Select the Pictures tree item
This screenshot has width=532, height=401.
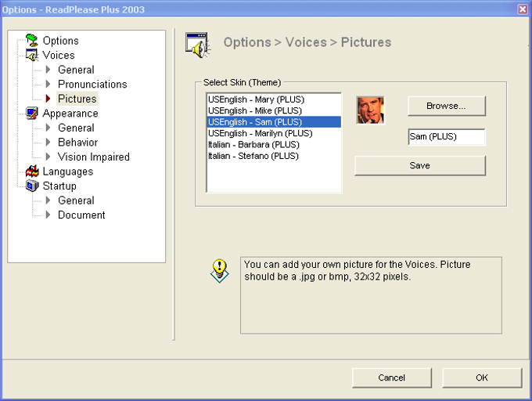coord(77,99)
